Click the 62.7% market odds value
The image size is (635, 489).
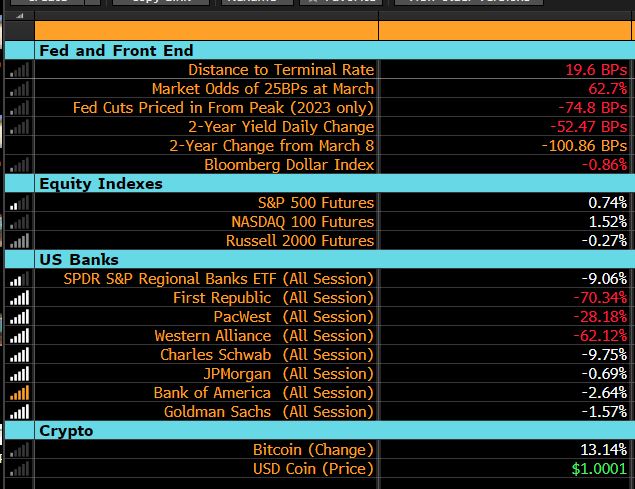[x=608, y=89]
